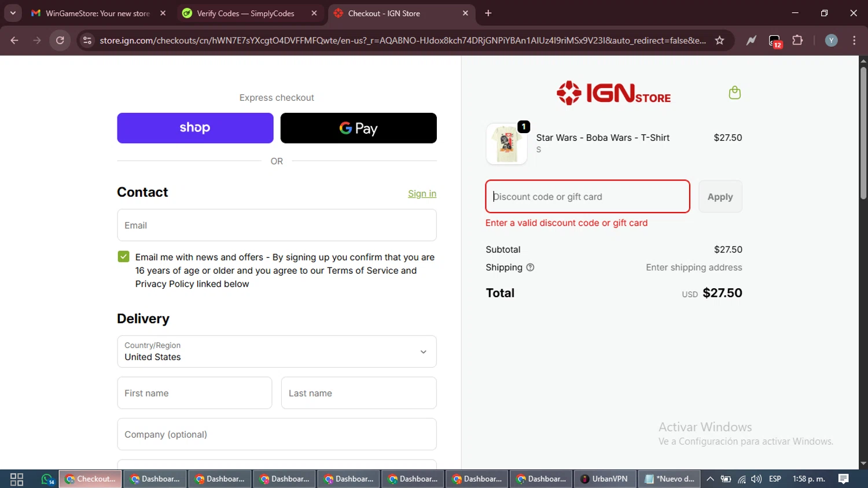Click the Boba Wars T-Shirt thumbnail

click(506, 144)
